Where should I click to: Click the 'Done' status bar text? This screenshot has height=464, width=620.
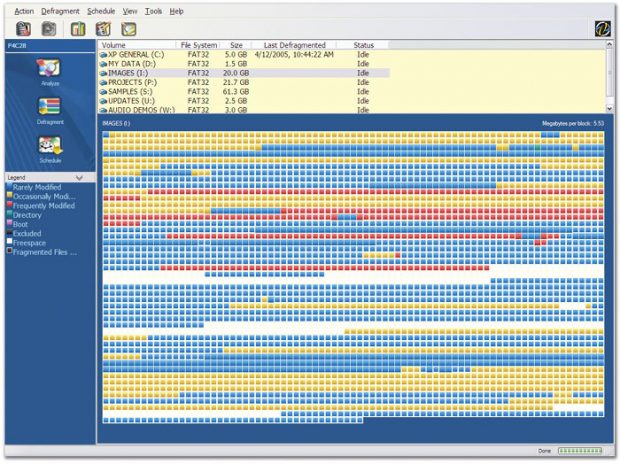[x=544, y=451]
